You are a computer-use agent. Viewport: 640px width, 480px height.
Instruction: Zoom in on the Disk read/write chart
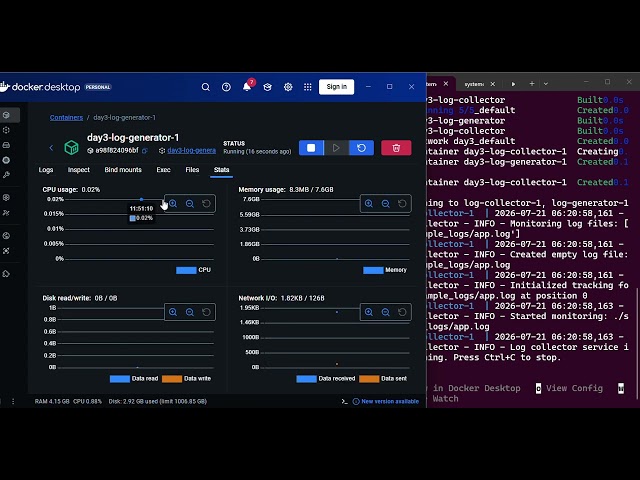coord(173,312)
